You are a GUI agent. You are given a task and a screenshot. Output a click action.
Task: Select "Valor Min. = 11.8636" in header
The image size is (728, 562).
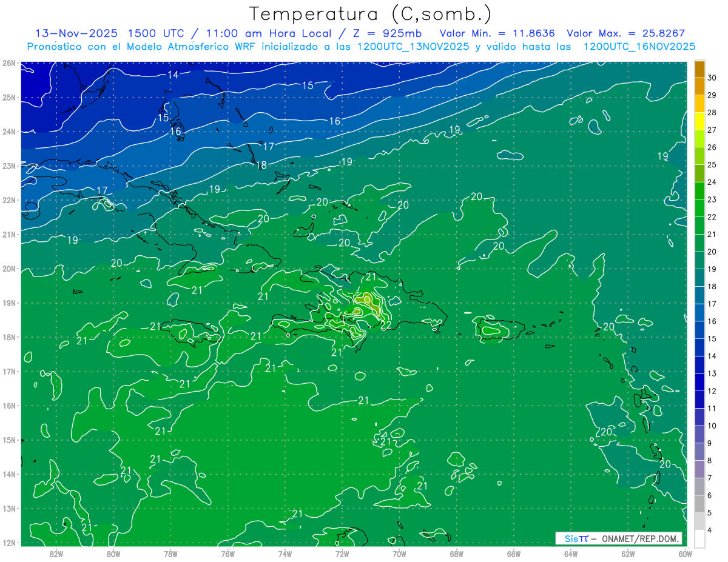[x=497, y=33]
